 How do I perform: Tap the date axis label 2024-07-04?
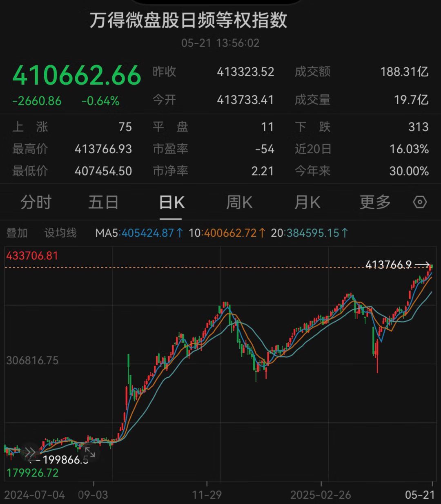[x=35, y=495]
